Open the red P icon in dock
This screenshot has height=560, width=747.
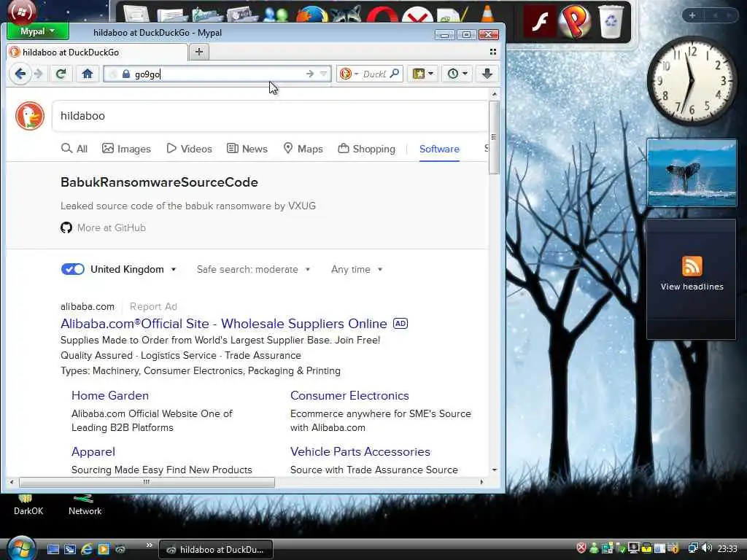575,21
